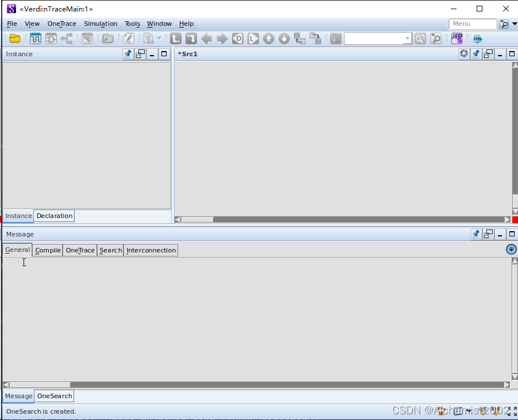Viewport: 518px width, 420px height.
Task: Undock the Message panel
Action: [488, 235]
